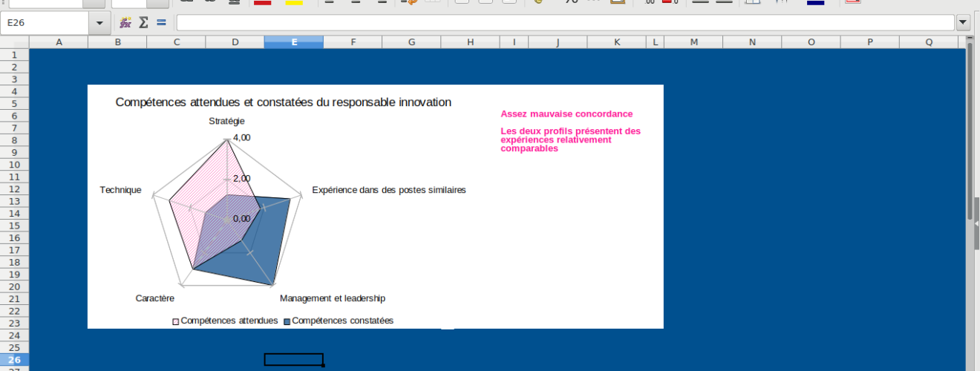Viewport: 980px width, 371px height.
Task: Click the Assez mauvaise concordance text
Action: point(566,114)
